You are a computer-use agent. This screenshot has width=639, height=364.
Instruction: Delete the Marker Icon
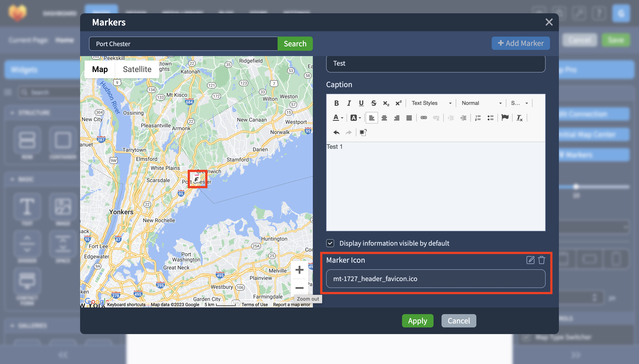pyautogui.click(x=542, y=260)
